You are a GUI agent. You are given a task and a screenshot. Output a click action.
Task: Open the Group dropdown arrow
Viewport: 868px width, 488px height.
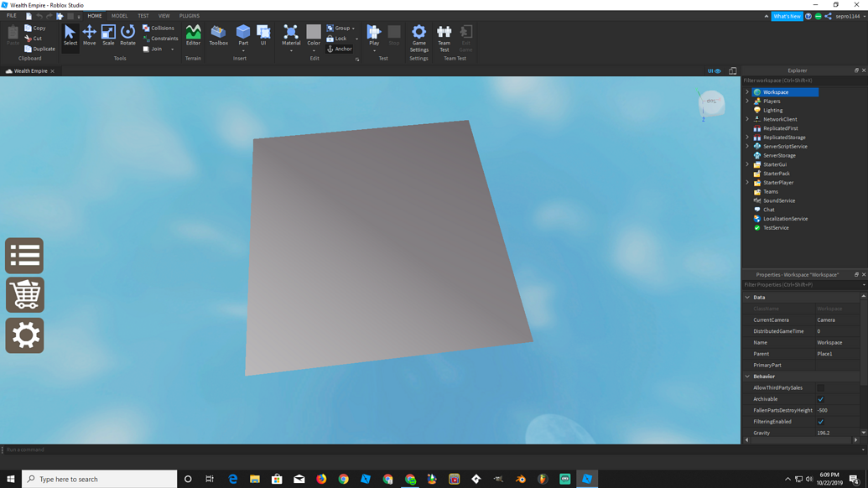[353, 29]
